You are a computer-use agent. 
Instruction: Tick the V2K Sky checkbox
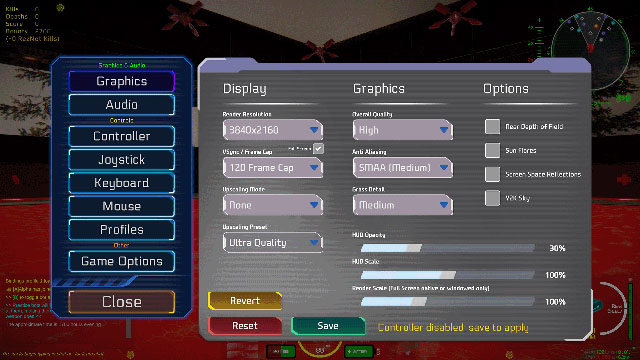(492, 198)
